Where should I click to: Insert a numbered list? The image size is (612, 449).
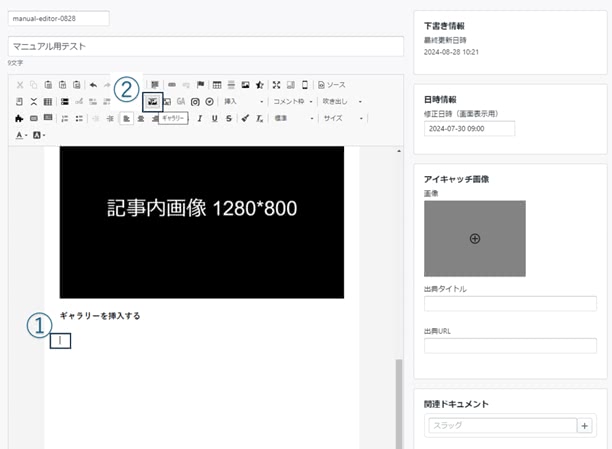(65, 118)
